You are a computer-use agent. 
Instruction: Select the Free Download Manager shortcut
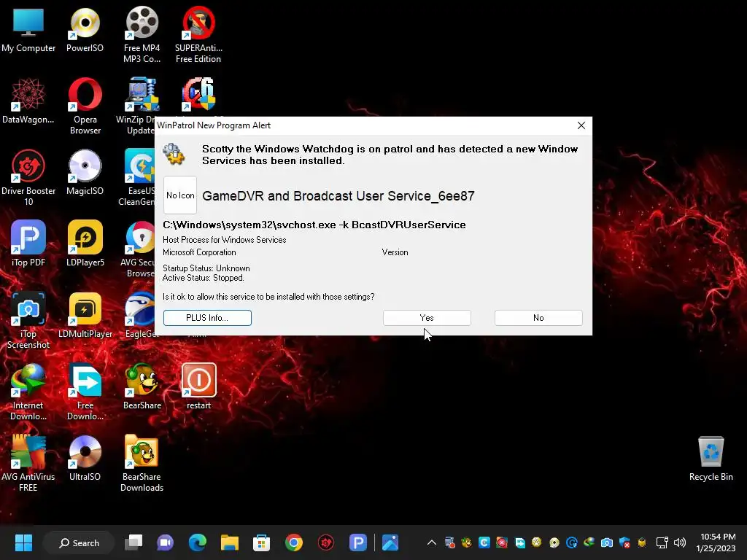tap(85, 392)
